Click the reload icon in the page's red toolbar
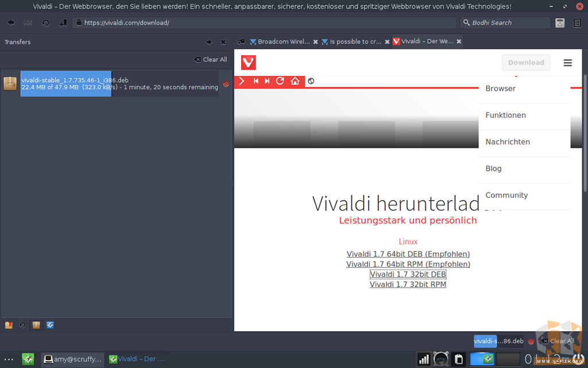Screen dimensions: 588x368 (280, 80)
